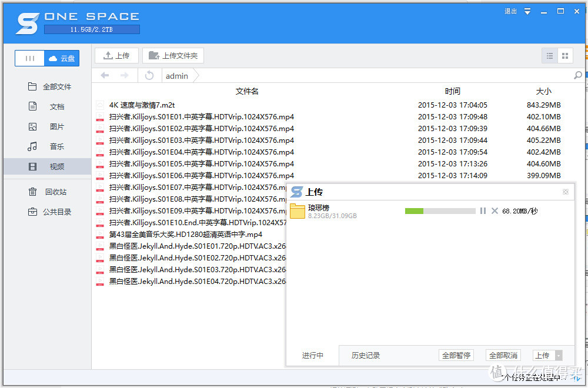This screenshot has height=388, width=588.
Task: Click video icon of 第43届全美音乐大奖 row
Action: (100, 235)
